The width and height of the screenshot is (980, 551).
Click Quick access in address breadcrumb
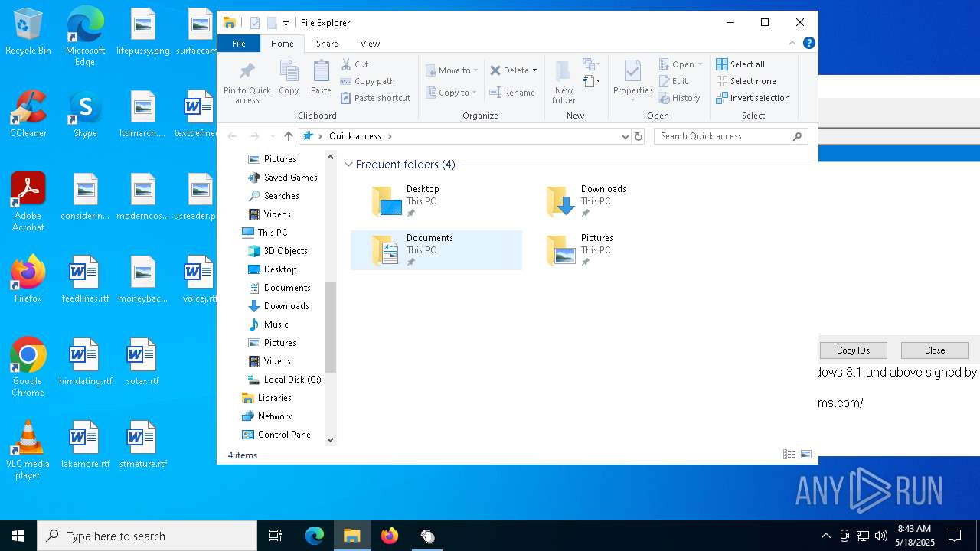tap(354, 136)
